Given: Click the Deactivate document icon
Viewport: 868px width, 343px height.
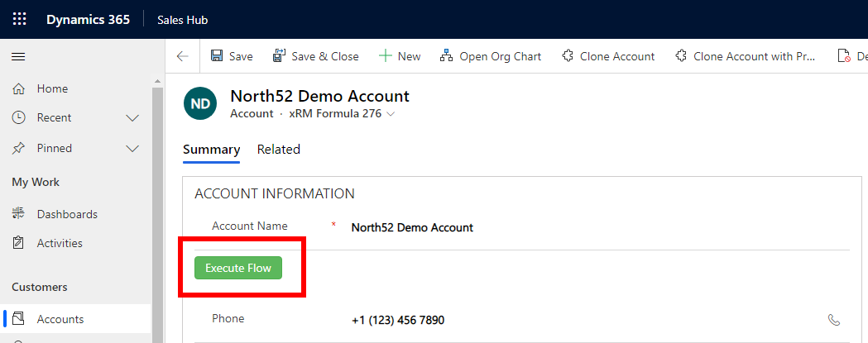Looking at the screenshot, I should (844, 56).
